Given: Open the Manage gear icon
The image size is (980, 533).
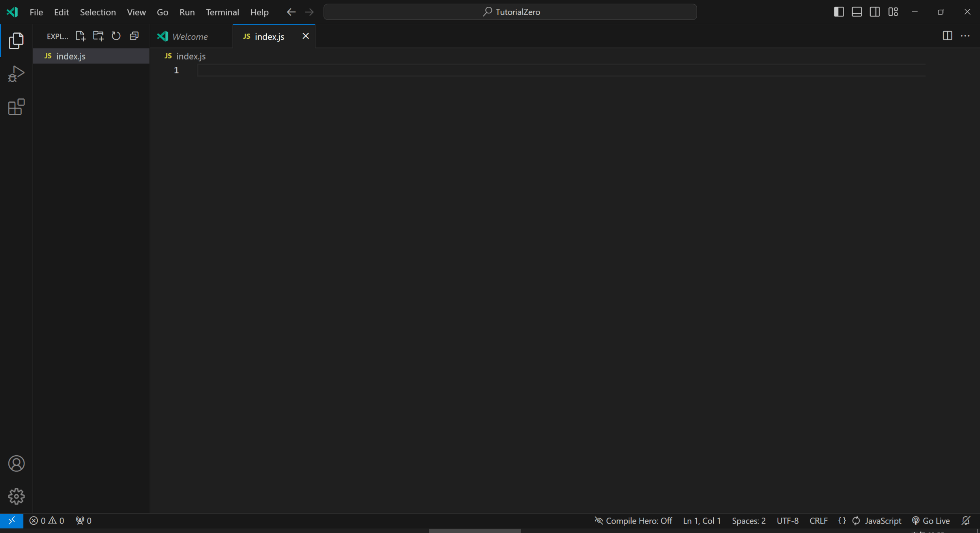Looking at the screenshot, I should click(x=16, y=496).
